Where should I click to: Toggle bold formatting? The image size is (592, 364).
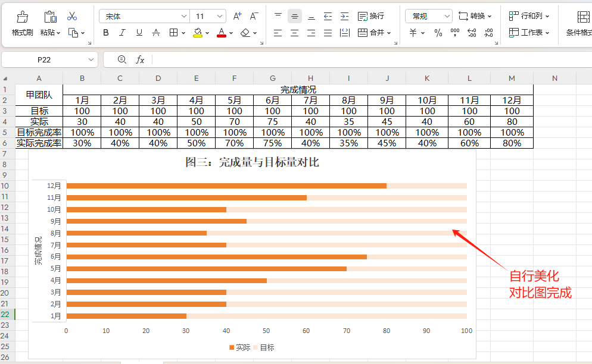pos(106,33)
